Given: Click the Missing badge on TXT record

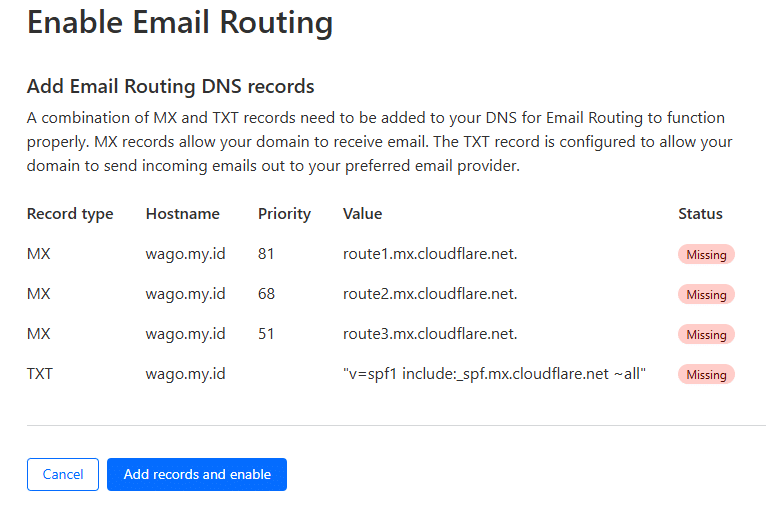Looking at the screenshot, I should click(x=706, y=374).
